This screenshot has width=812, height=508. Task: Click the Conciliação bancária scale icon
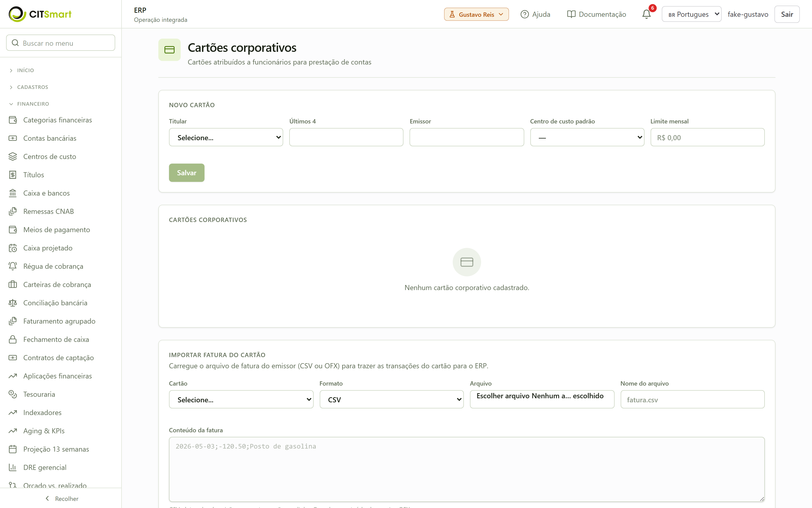coord(13,303)
